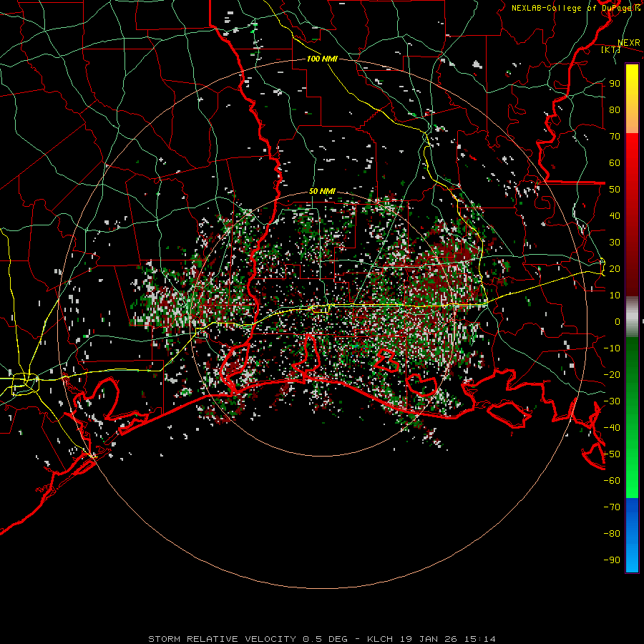Select the 30 value on the velocity scale
This screenshot has height=644, width=644.
(615, 243)
